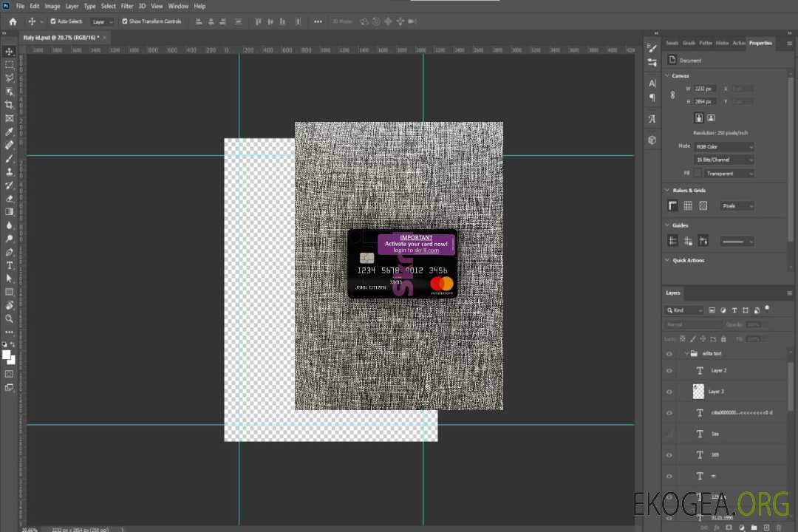
Task: Hide the Layer 3 layer
Action: 669,392
